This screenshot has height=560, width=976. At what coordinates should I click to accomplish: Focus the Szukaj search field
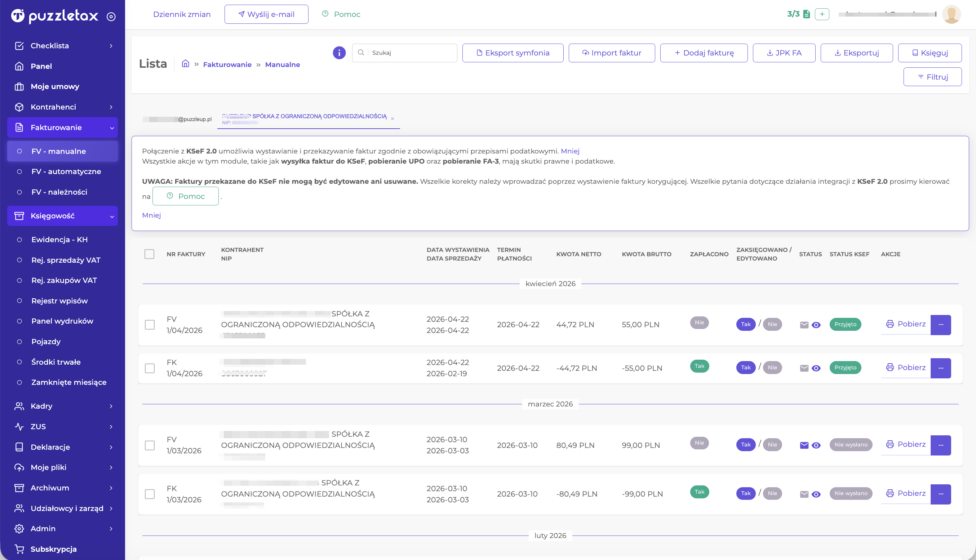tap(404, 53)
